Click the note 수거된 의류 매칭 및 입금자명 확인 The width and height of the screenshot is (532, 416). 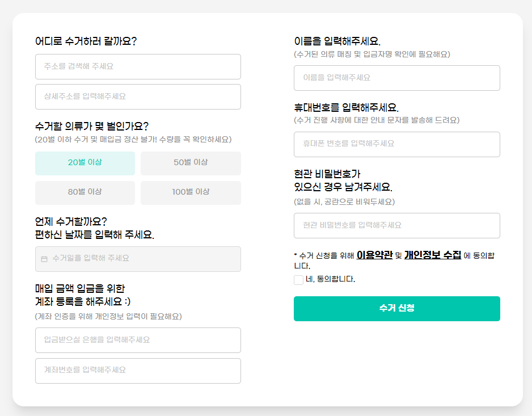point(372,54)
